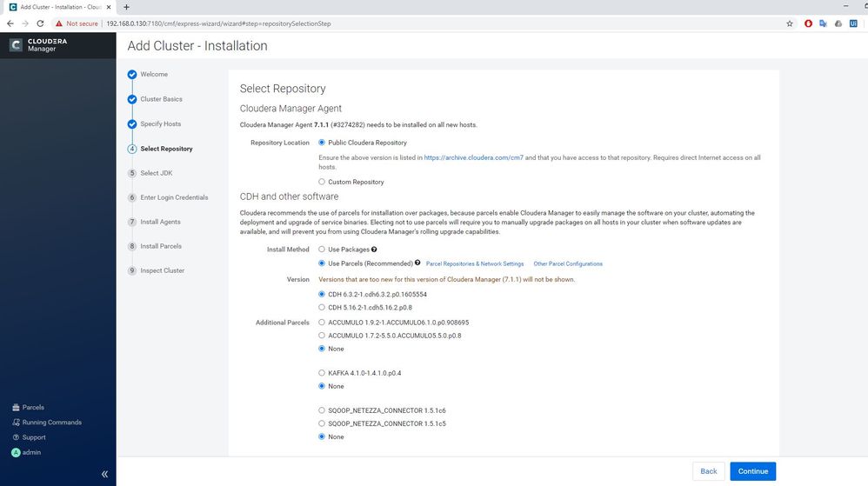Bookmark this page with the star icon
The image size is (868, 486).
pyautogui.click(x=790, y=23)
